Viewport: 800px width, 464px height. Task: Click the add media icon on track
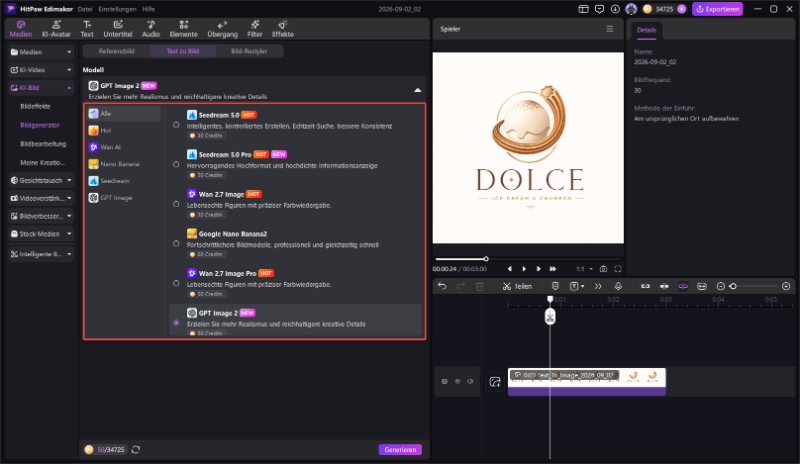coord(495,382)
